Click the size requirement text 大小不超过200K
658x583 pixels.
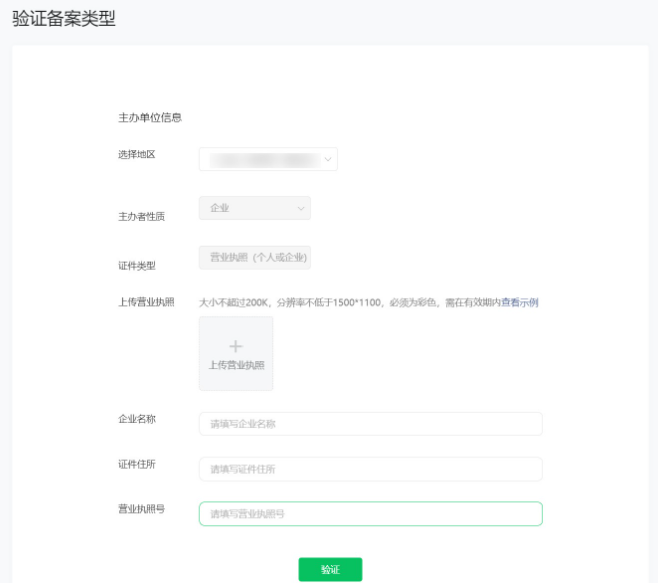[233, 302]
